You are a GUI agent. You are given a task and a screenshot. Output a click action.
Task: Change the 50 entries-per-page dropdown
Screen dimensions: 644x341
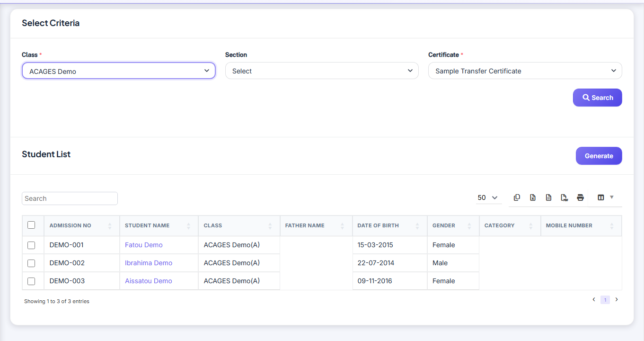488,197
